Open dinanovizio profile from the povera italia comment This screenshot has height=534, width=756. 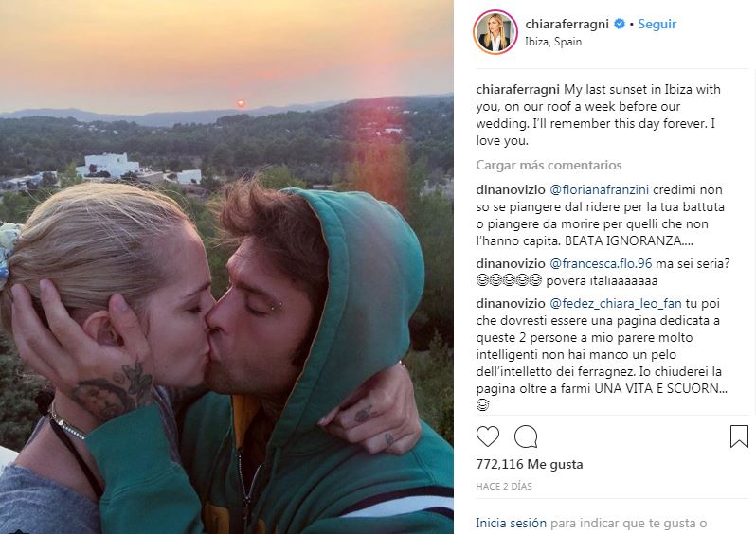coord(511,263)
